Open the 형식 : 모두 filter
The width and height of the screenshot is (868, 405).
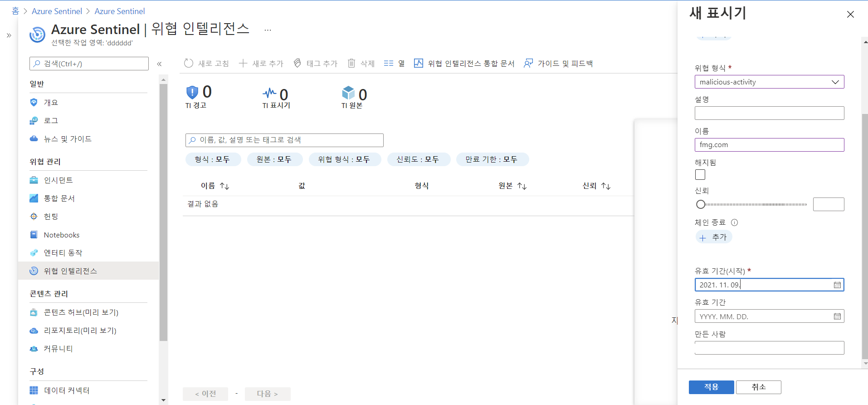pos(212,159)
